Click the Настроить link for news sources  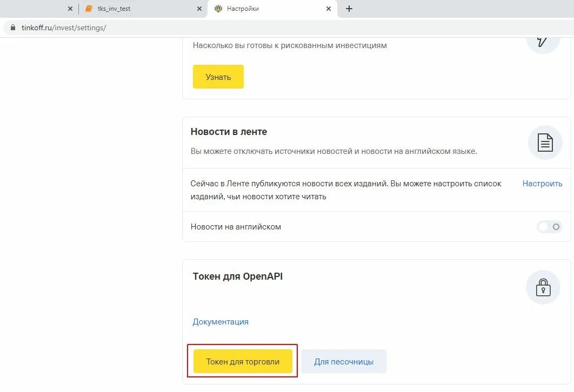click(542, 184)
